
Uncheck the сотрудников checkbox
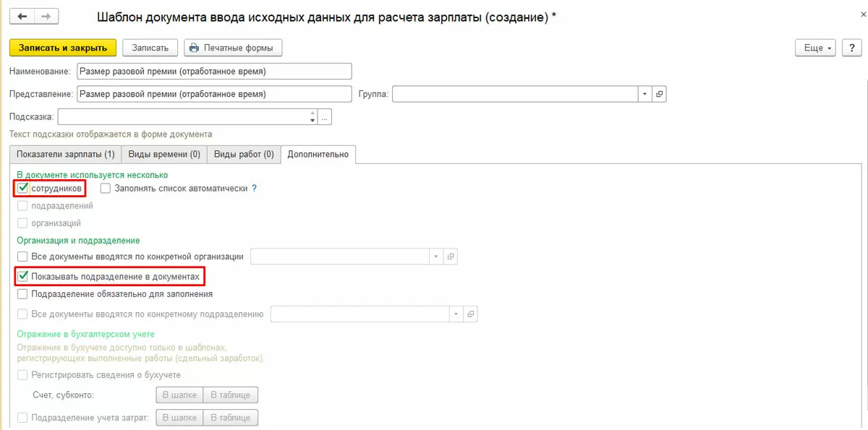click(23, 189)
